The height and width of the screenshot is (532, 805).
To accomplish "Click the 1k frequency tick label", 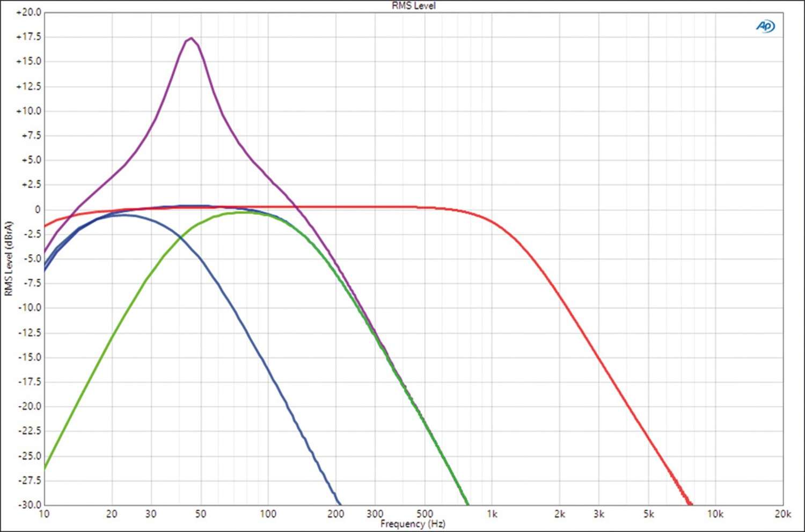I will 492,514.
